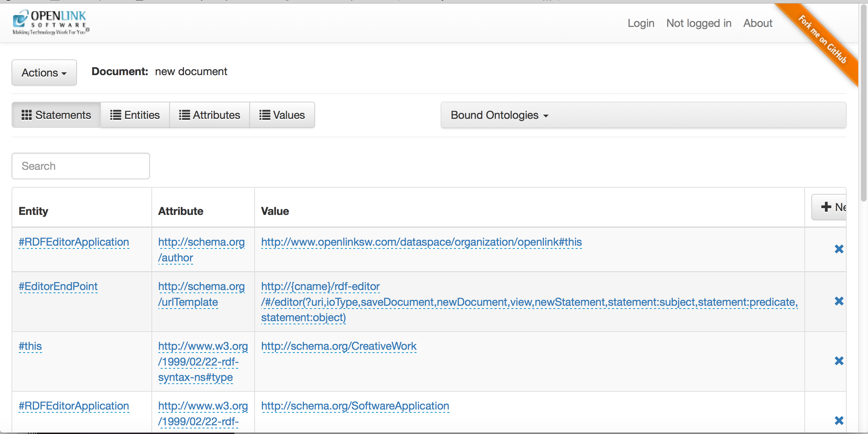The image size is (868, 434).
Task: Open the Attributes list view
Action: click(209, 115)
